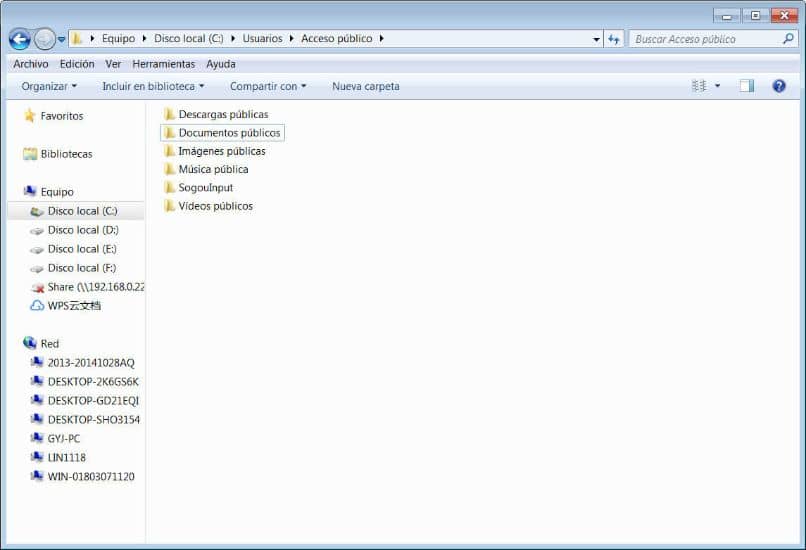Select Equipo in the navigation pane
806x550 pixels.
[x=49, y=192]
